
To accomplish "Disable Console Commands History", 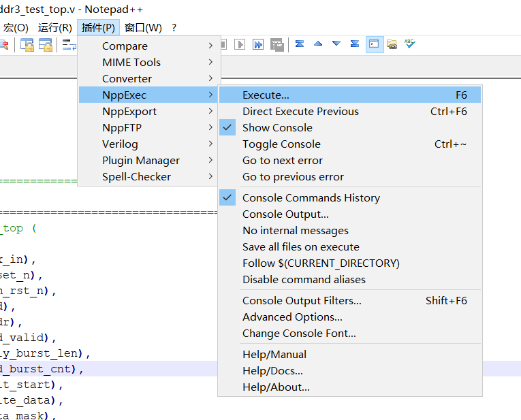I will [311, 198].
